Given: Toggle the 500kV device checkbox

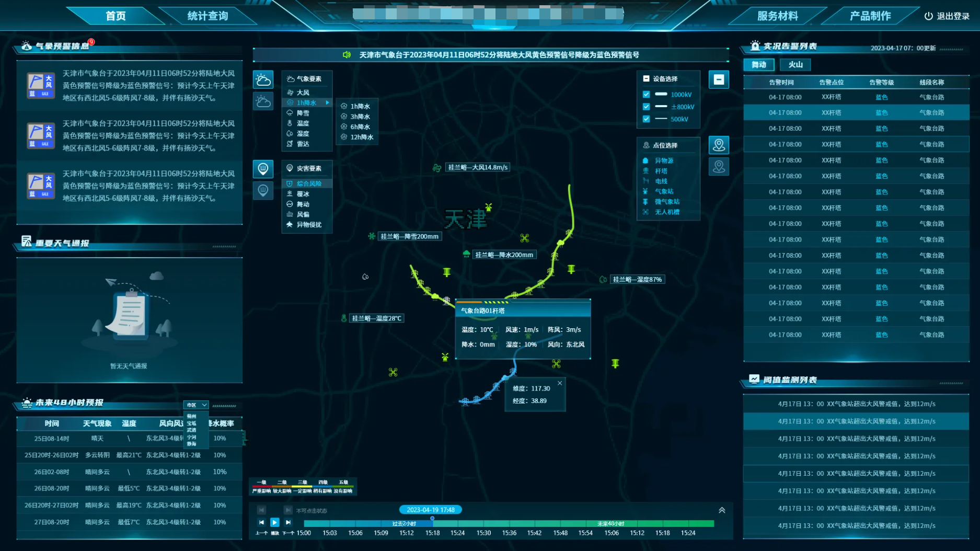Looking at the screenshot, I should [647, 119].
